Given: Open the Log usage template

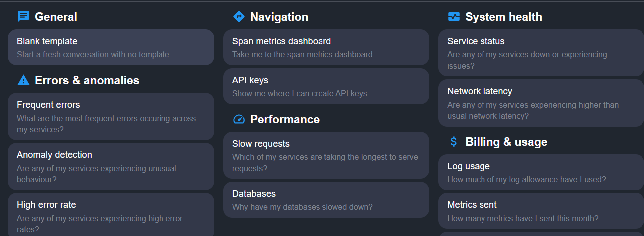Looking at the screenshot, I should click(x=541, y=172).
